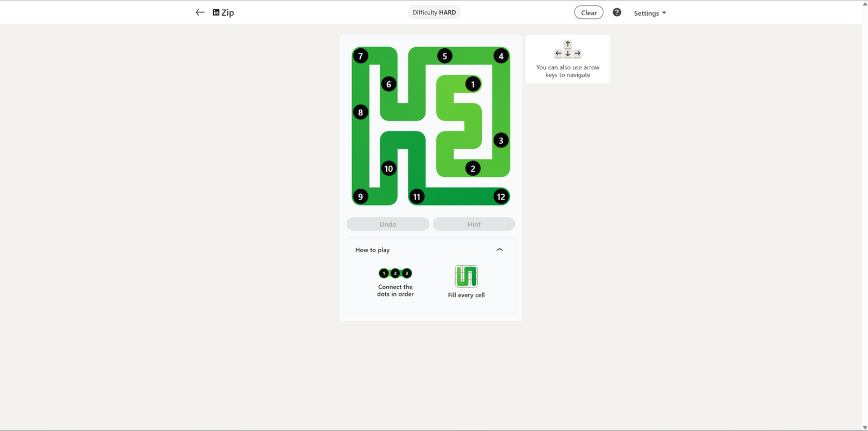Click numbered dot 10 on the puzzle

388,169
